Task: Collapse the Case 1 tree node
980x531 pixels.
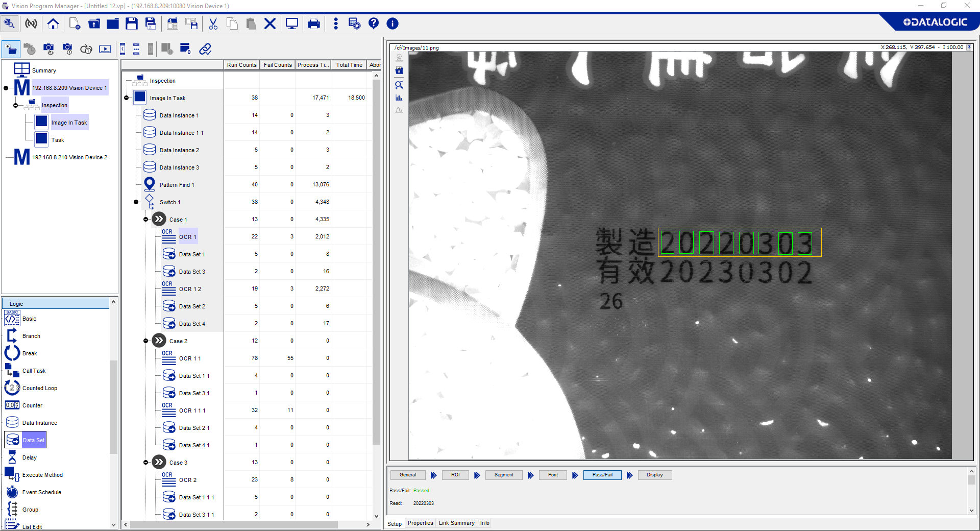Action: tap(146, 220)
